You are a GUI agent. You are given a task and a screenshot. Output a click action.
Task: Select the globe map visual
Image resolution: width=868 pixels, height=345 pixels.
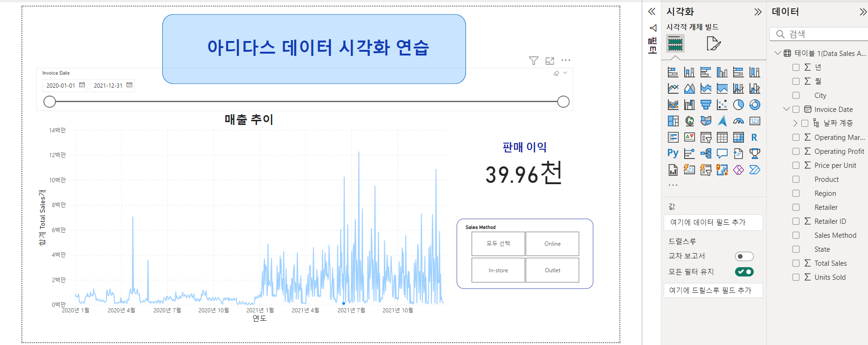689,121
